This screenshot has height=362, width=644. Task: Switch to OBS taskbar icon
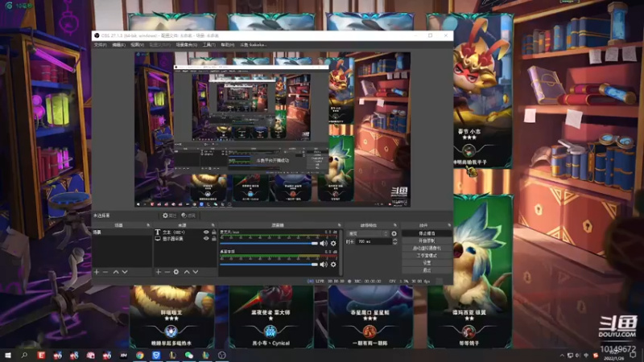pos(222,355)
